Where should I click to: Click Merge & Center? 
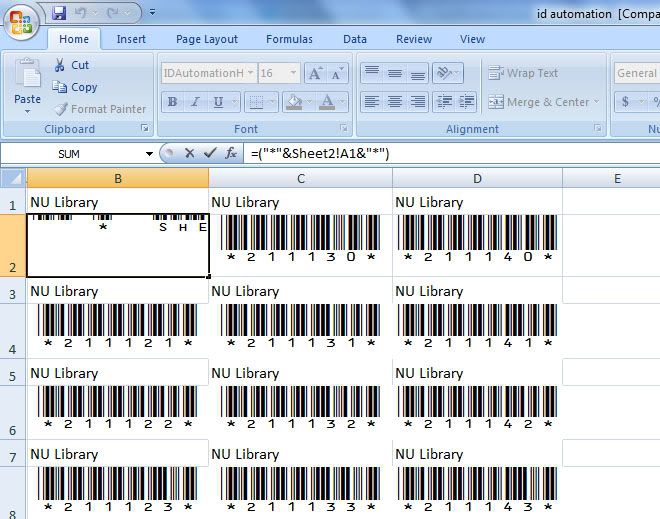point(539,102)
